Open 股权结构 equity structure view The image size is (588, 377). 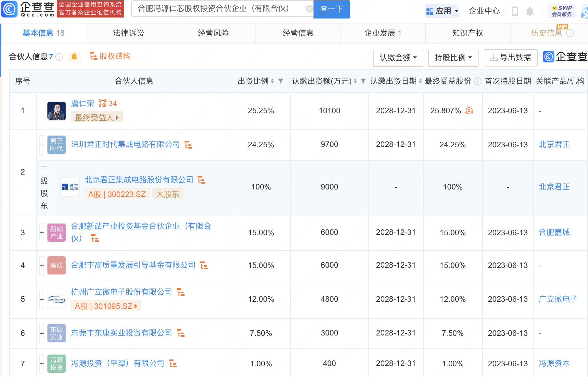(x=110, y=56)
